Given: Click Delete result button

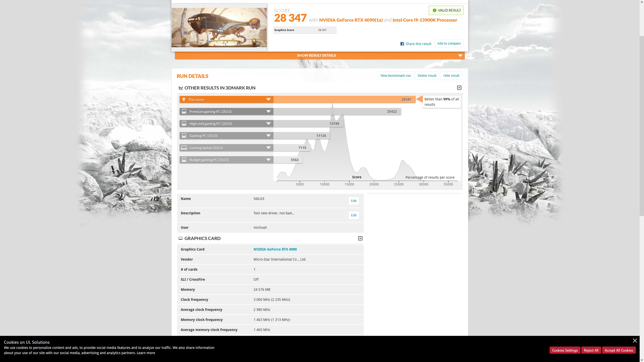Looking at the screenshot, I should point(427,76).
